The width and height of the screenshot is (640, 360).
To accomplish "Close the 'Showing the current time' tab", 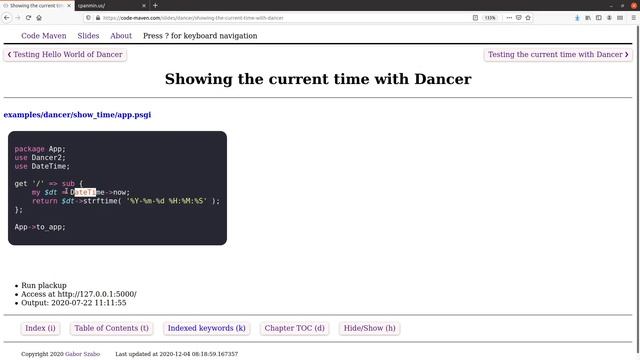I will [69, 5].
